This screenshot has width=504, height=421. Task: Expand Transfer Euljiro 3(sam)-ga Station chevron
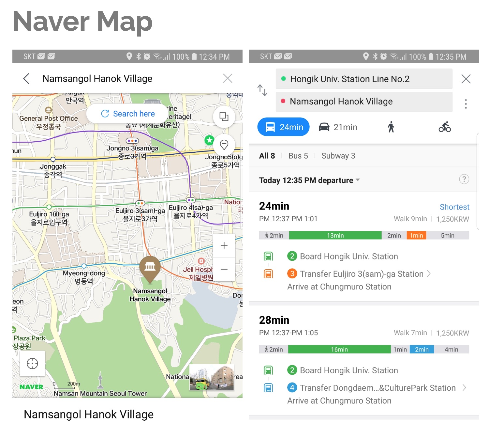(x=429, y=274)
